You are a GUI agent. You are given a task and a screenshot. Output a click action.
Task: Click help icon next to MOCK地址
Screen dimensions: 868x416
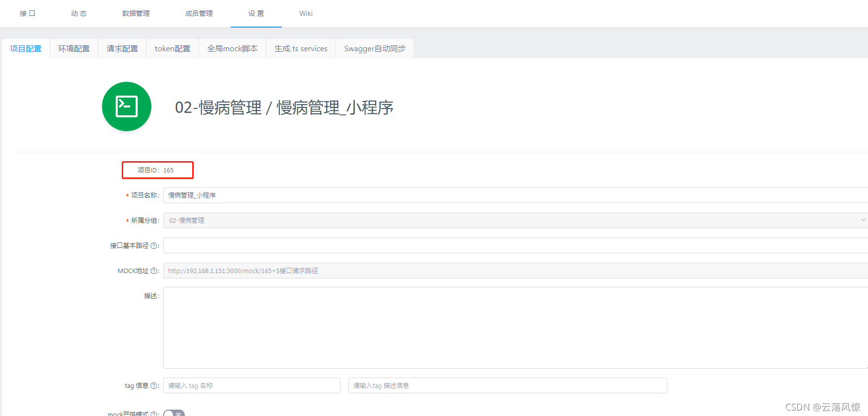coord(154,271)
